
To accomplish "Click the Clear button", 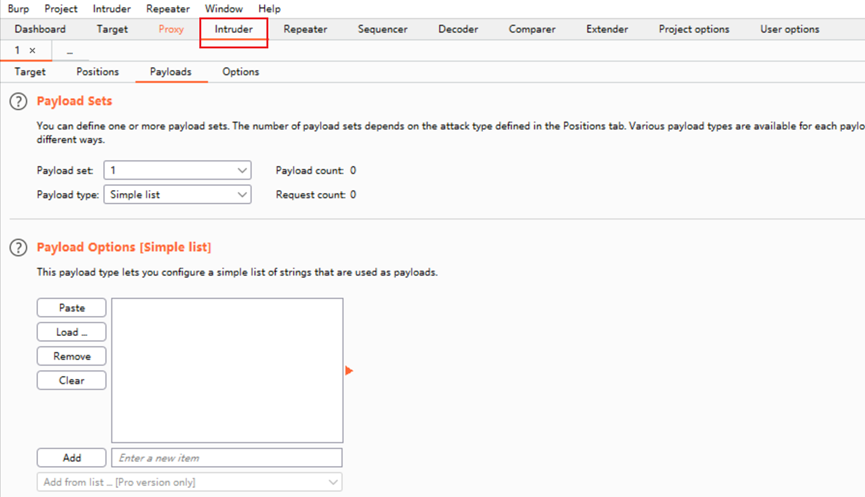I will point(72,381).
